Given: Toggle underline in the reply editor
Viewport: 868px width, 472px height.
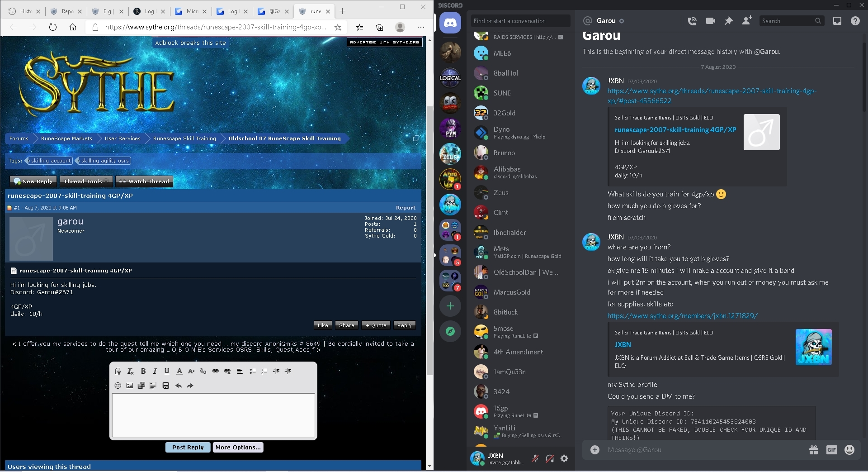Looking at the screenshot, I should point(167,371).
